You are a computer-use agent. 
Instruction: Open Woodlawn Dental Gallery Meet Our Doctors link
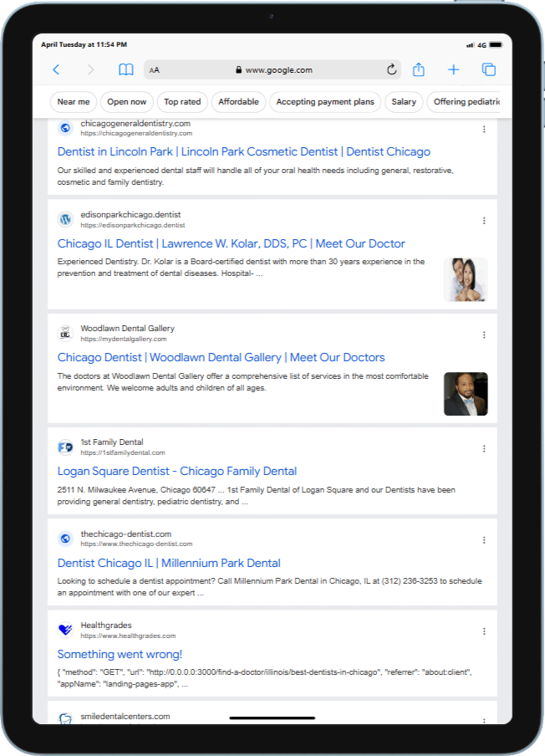click(222, 357)
